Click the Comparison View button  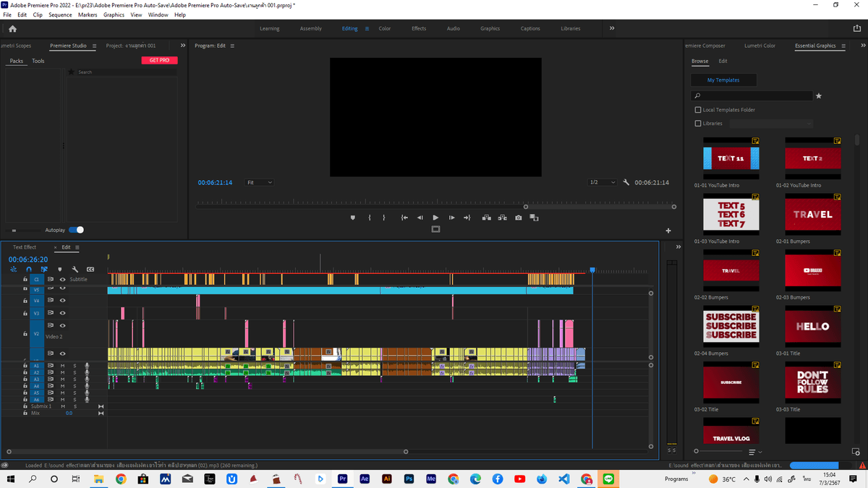click(535, 218)
